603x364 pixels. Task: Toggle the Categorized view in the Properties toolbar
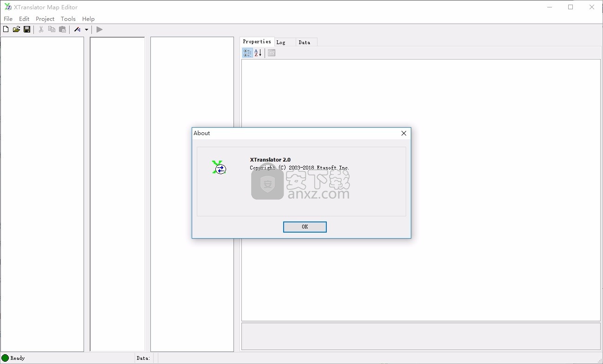[x=247, y=53]
